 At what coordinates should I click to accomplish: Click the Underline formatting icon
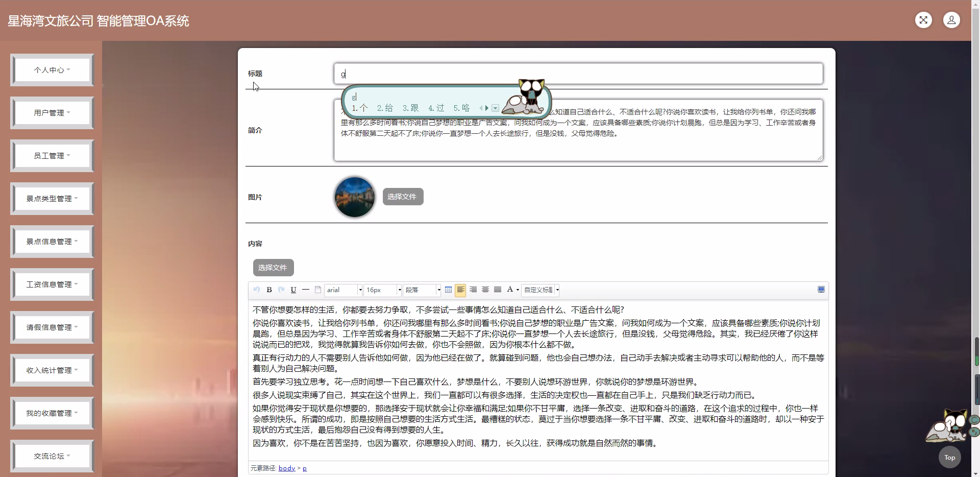point(293,290)
